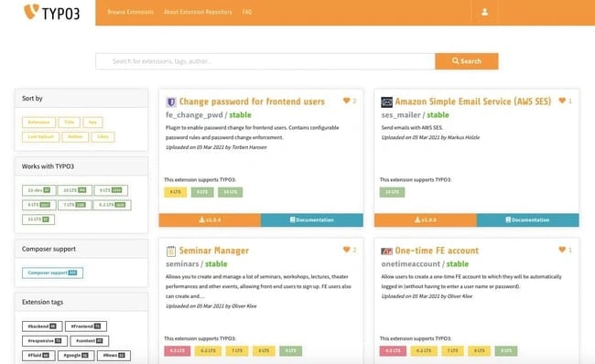Filter by 9 LTS in Works with TYPO3
This screenshot has width=595, height=364.
point(111,190)
